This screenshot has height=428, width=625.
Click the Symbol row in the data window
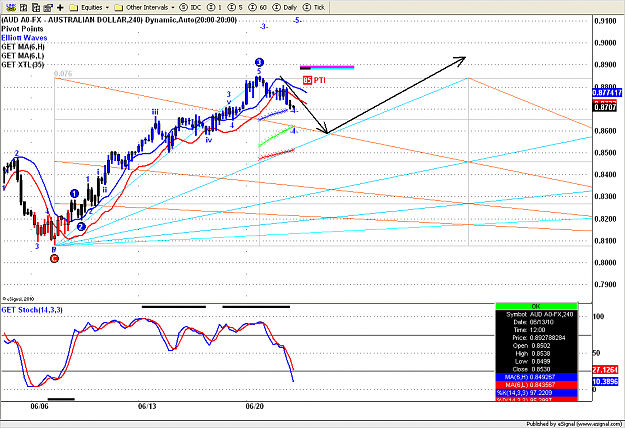tap(536, 314)
